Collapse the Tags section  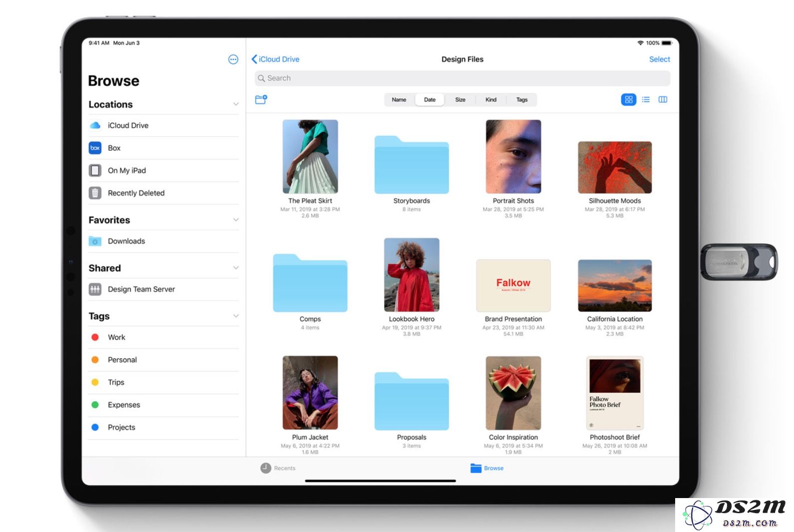point(236,316)
